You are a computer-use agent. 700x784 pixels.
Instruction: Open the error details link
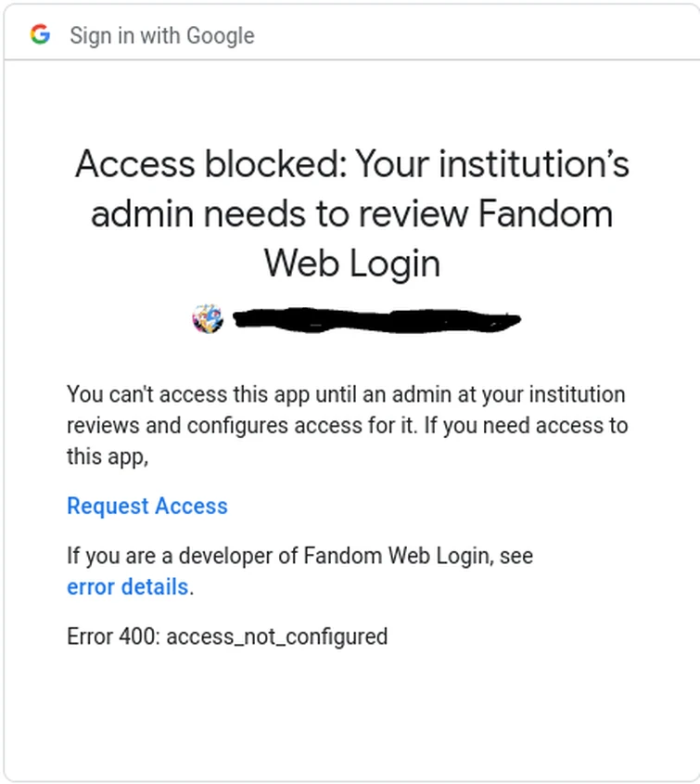pyautogui.click(x=128, y=586)
